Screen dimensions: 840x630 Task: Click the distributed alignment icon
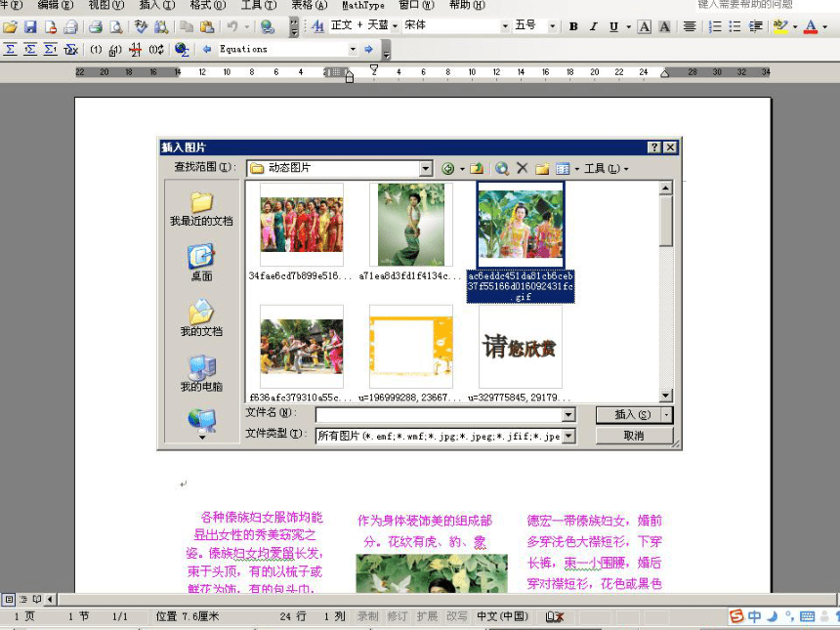(x=690, y=26)
